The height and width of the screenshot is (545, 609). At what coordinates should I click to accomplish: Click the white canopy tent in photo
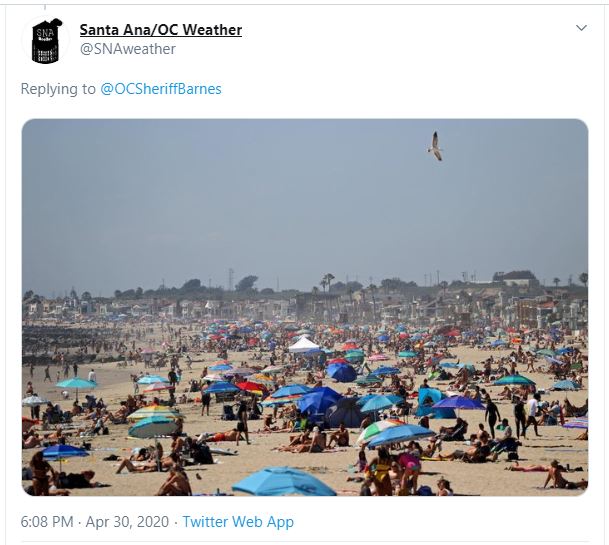click(x=303, y=345)
